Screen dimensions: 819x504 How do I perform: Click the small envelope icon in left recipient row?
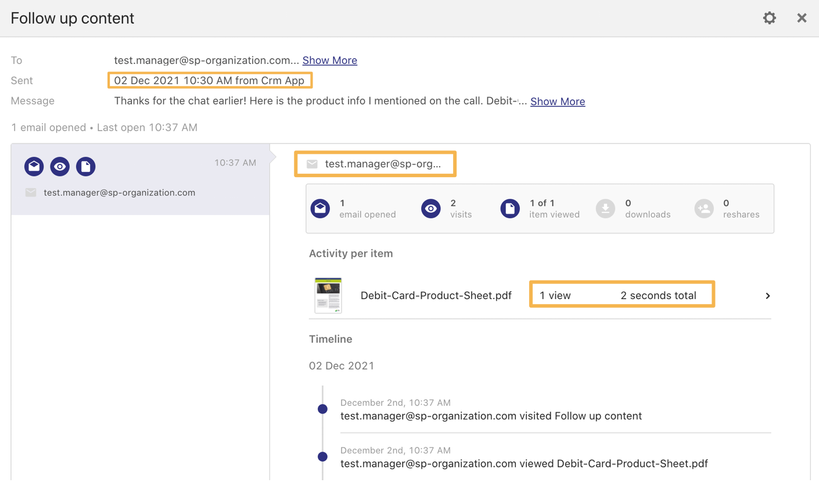coord(31,193)
